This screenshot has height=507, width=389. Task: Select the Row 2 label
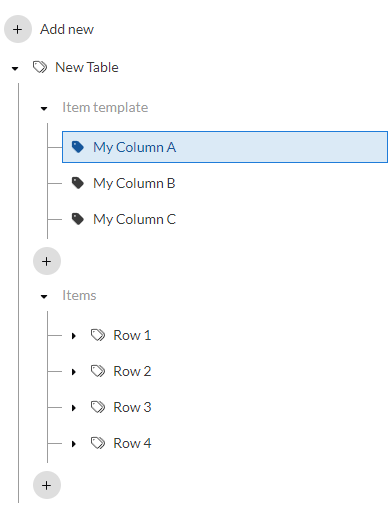(132, 371)
